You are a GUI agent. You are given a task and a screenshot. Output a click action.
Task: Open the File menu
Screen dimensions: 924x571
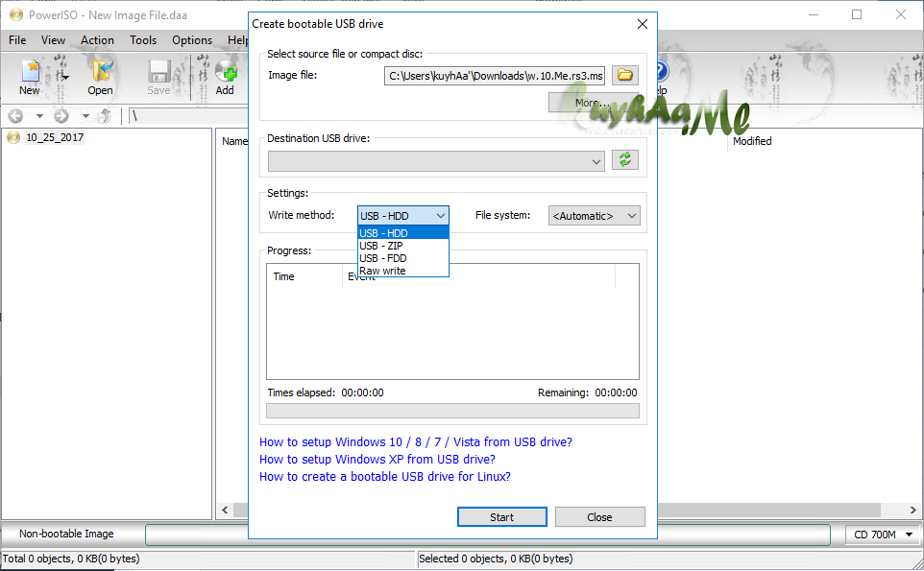click(17, 40)
